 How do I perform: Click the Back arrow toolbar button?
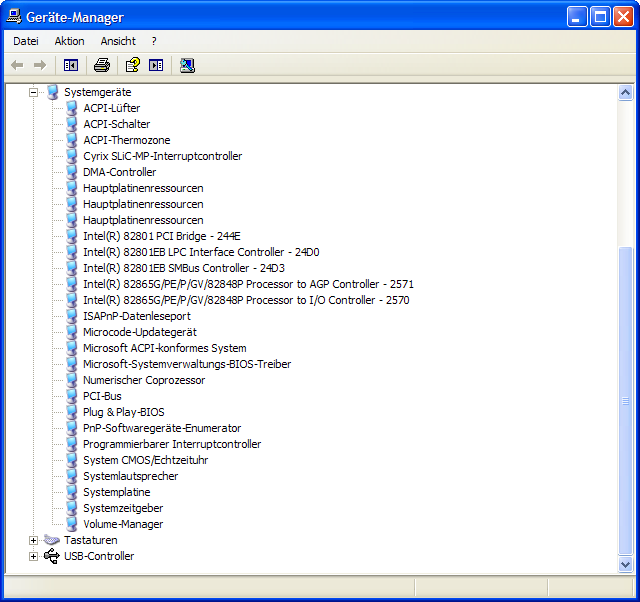(x=17, y=65)
